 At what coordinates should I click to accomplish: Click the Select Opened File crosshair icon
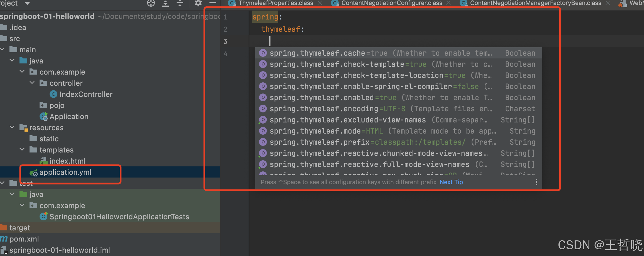[151, 3]
